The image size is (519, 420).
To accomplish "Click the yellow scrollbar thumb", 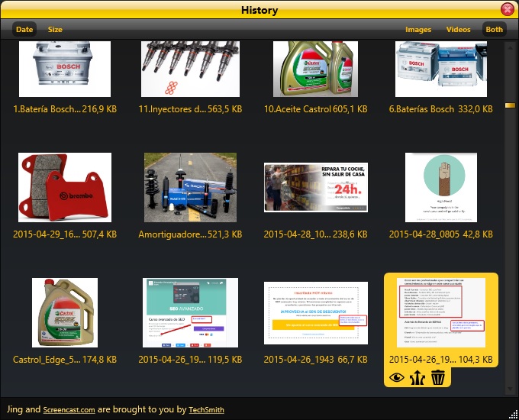I will click(510, 105).
